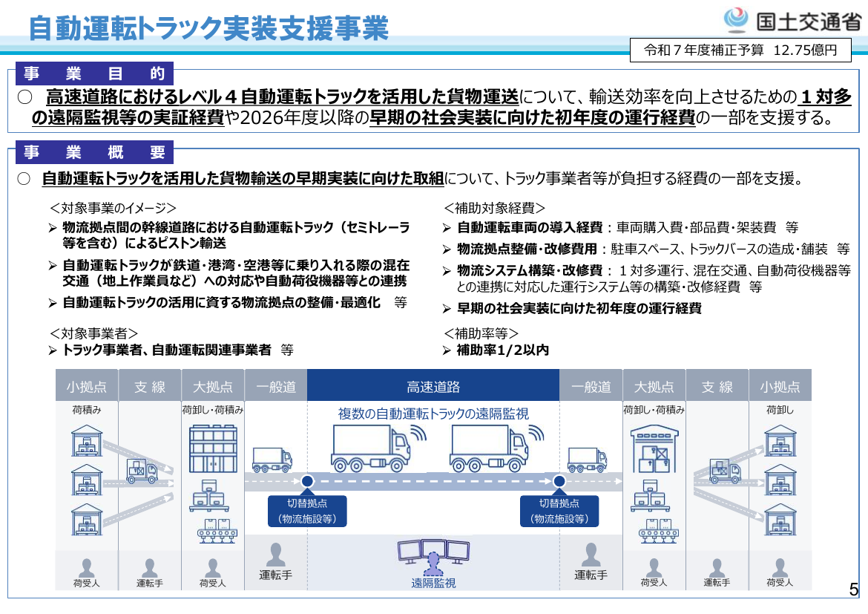
Task: Click the 運転手 person icon at the highway entrance
Action: point(276,555)
